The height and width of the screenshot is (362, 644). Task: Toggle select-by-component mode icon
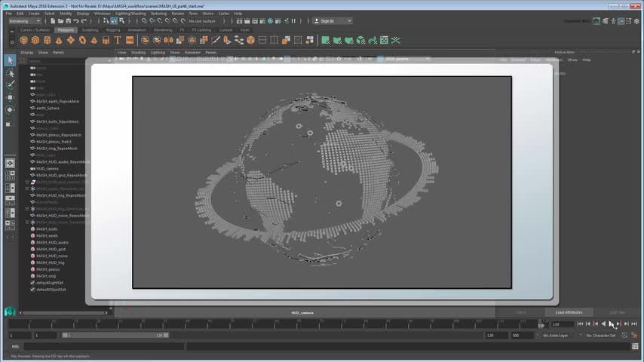[x=121, y=21]
